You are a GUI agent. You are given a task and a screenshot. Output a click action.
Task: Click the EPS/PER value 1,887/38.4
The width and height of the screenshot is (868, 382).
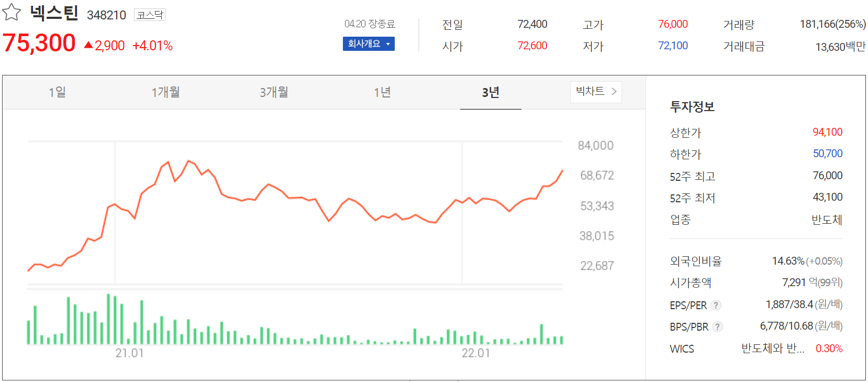point(789,304)
